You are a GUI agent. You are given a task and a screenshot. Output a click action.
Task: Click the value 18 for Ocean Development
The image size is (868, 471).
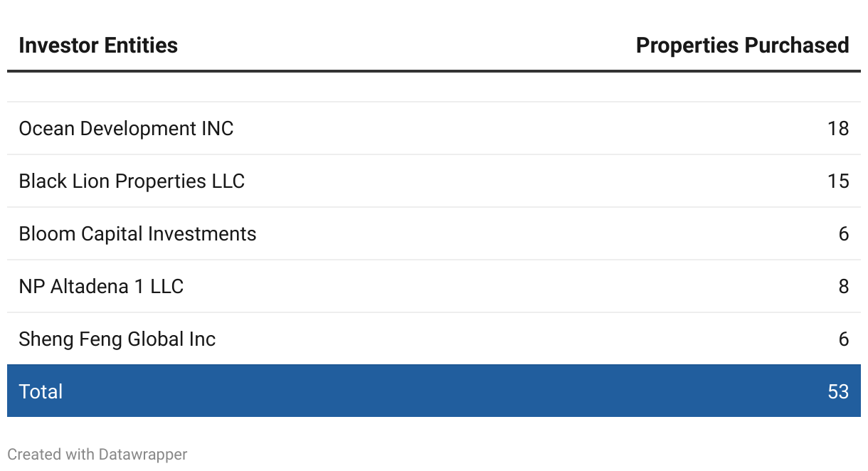(838, 128)
